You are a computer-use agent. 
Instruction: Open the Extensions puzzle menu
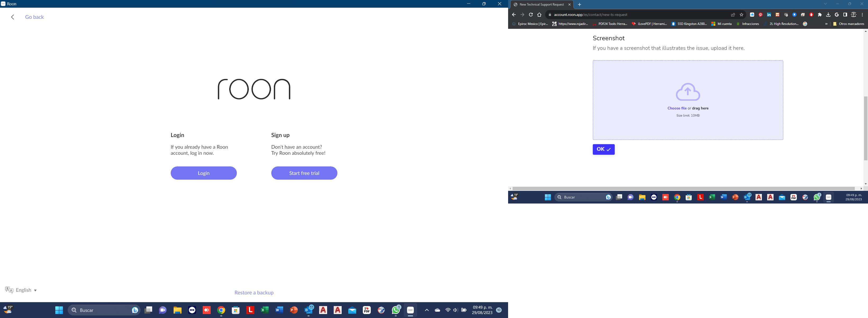[x=820, y=15]
